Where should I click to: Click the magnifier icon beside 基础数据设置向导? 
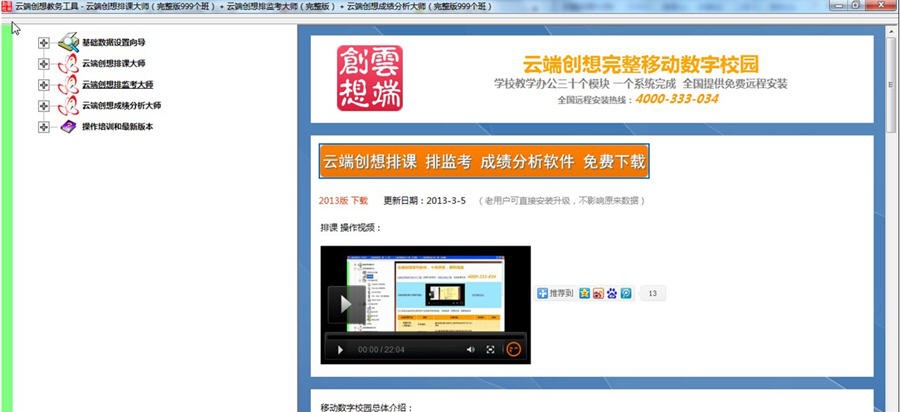68,42
